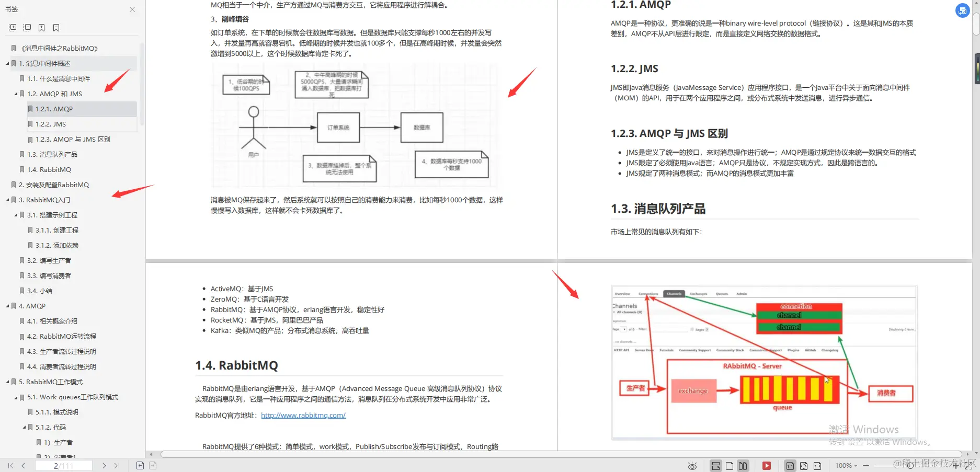980x472 pixels.
Task: Start slideshow play button
Action: (x=767, y=466)
